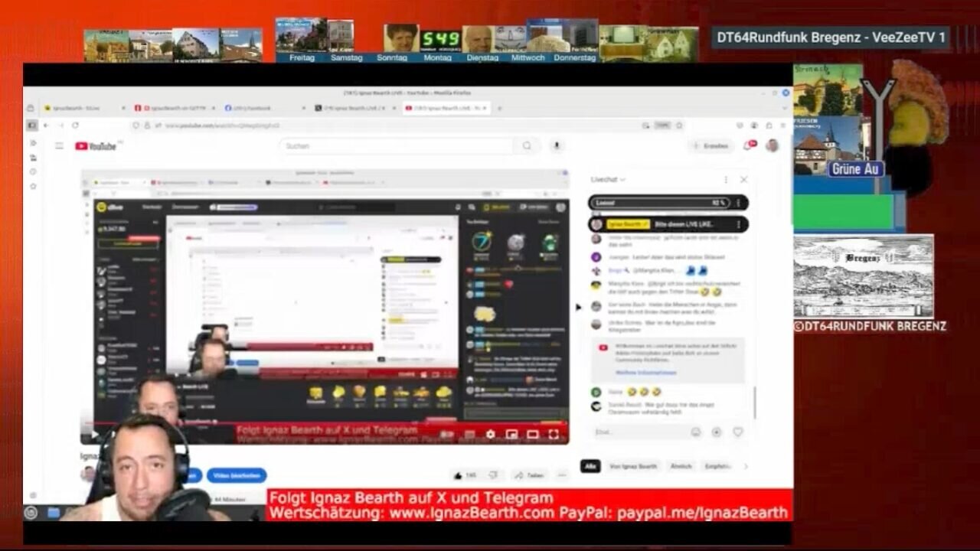980x551 pixels.
Task: Go back with browser back arrow
Action: click(x=46, y=126)
